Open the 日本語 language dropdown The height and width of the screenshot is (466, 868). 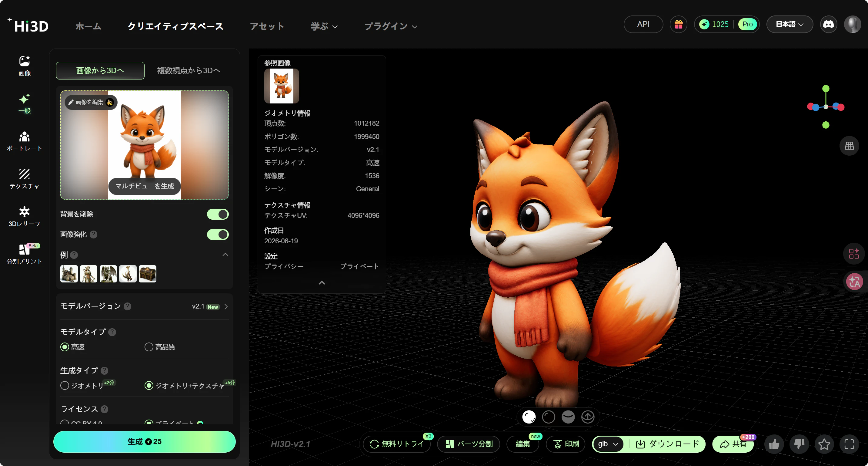coord(790,24)
